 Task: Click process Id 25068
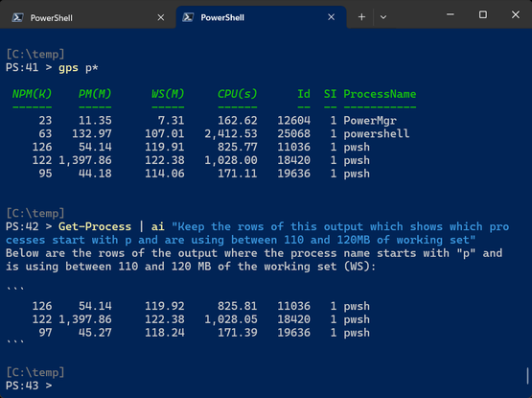[x=294, y=134]
